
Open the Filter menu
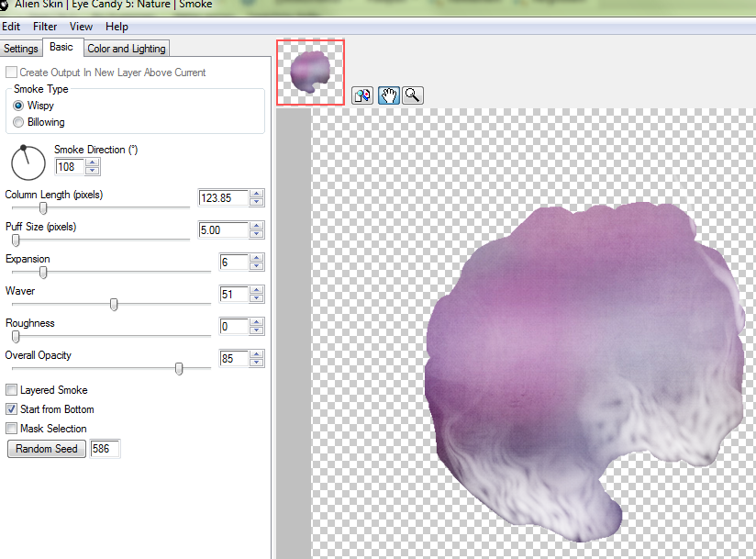pyautogui.click(x=45, y=27)
